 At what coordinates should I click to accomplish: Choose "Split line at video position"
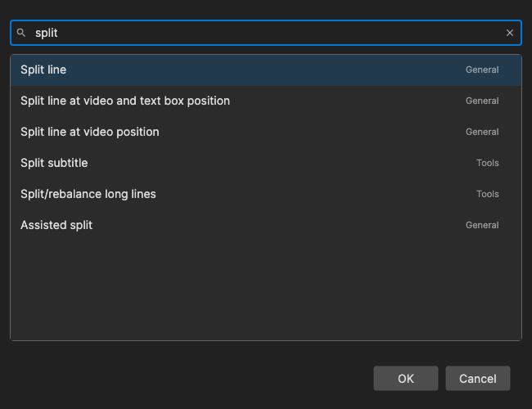266,132
